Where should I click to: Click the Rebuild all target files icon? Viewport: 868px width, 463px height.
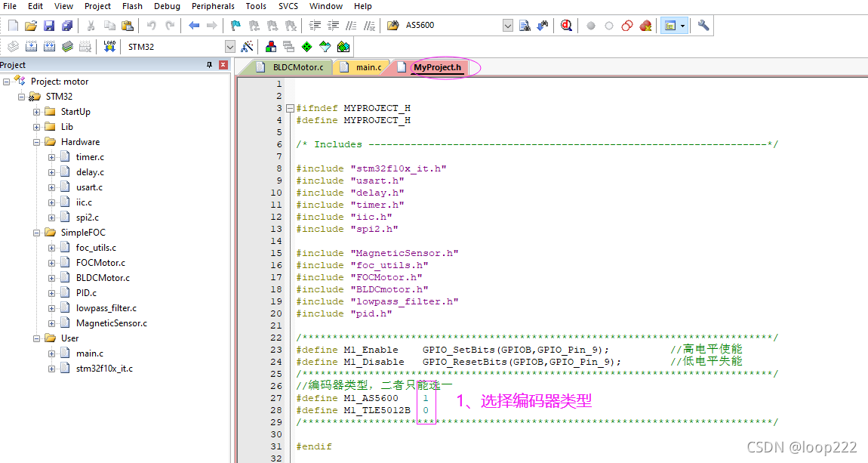49,47
